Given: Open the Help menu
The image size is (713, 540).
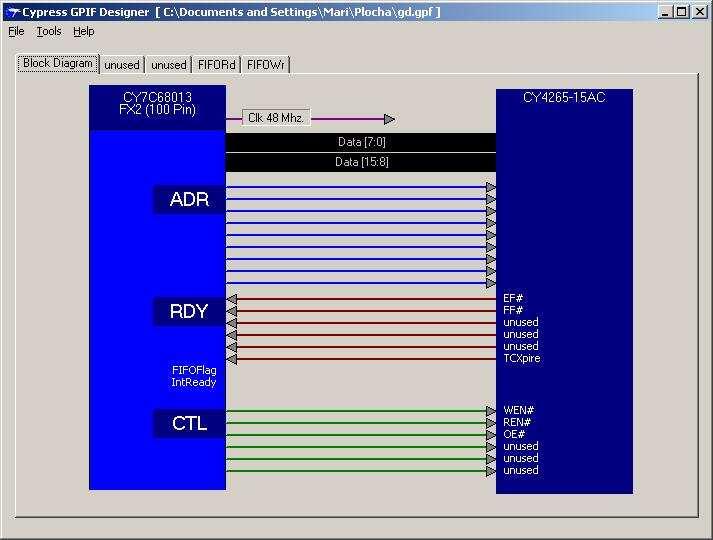Looking at the screenshot, I should 84,31.
